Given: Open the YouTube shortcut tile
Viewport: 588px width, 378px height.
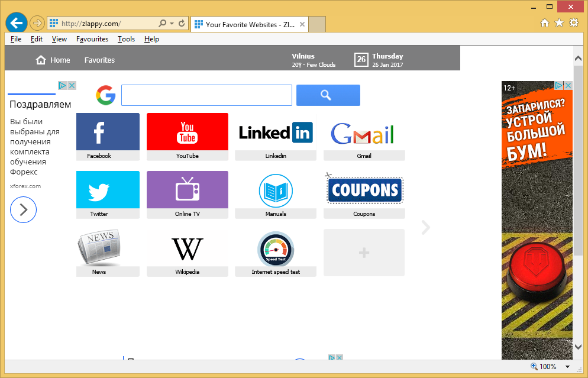Looking at the screenshot, I should pyautogui.click(x=187, y=133).
